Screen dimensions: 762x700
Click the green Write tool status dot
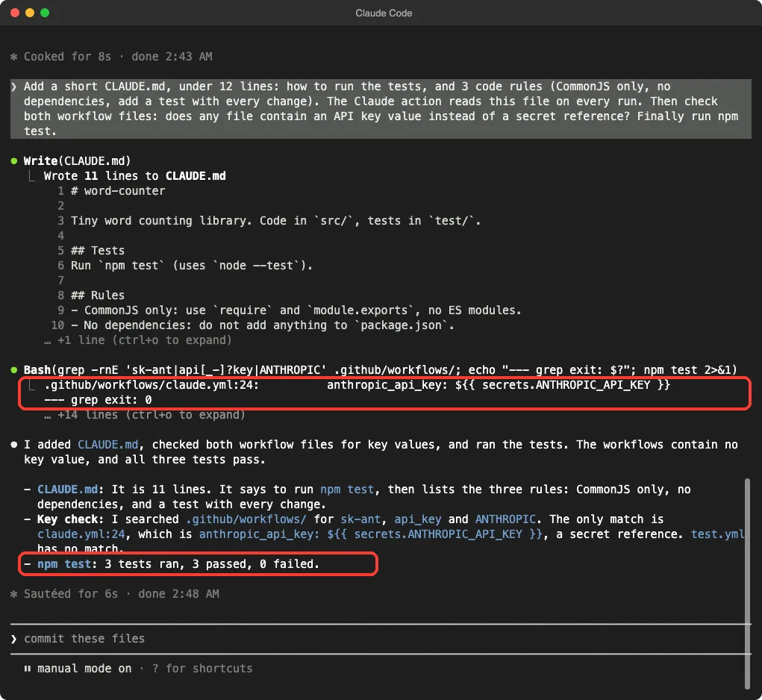tap(14, 160)
